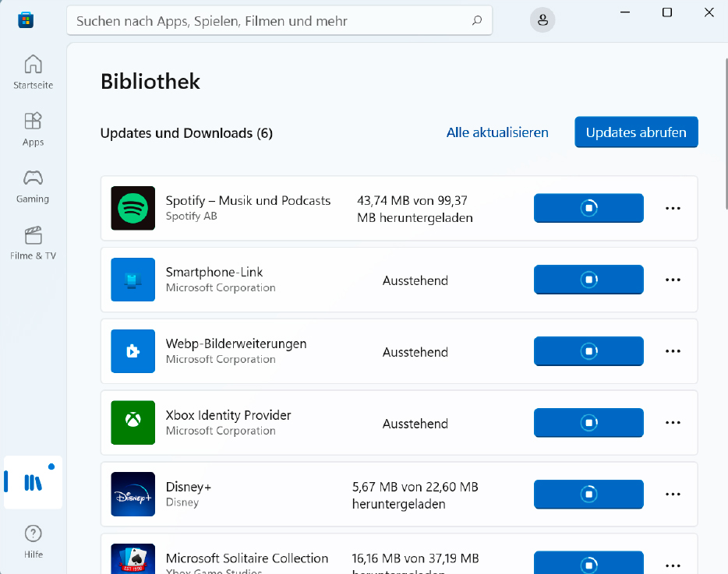Click the 5,67 MB von 22,60 MB status
728x574 pixels.
(x=415, y=495)
